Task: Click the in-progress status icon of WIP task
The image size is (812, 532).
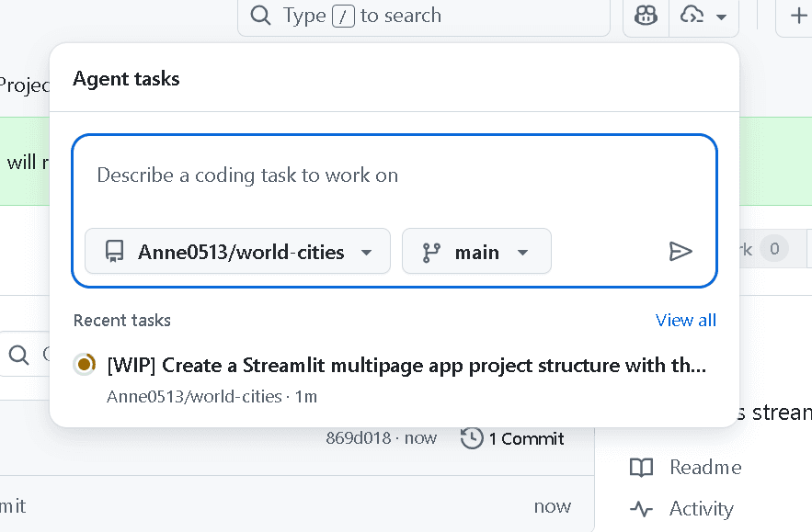Action: [x=84, y=365]
